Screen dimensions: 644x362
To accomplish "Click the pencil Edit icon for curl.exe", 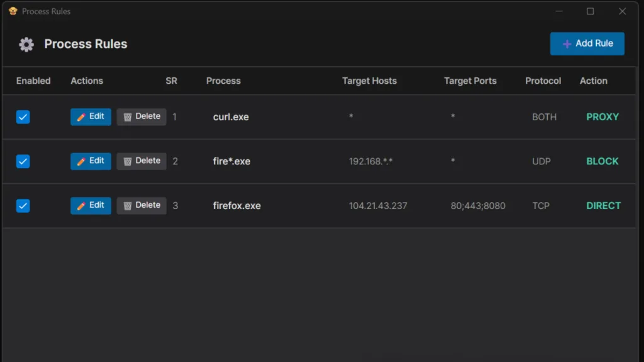I will tap(81, 117).
